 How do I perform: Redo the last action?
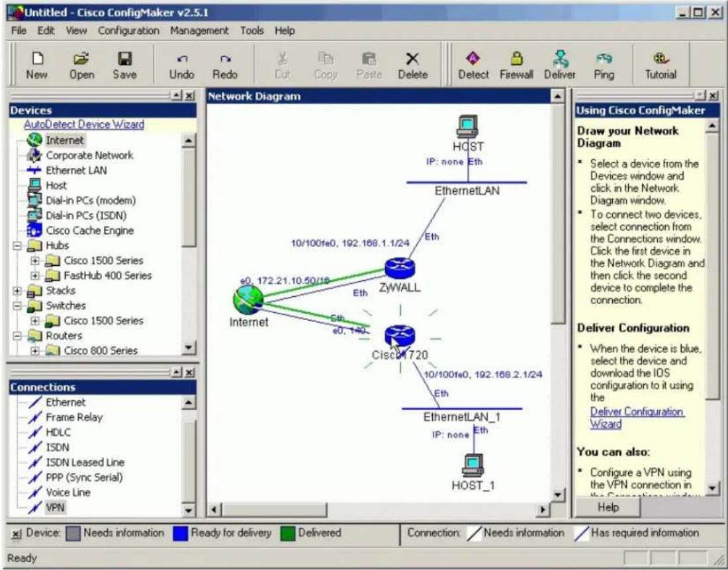pos(225,66)
